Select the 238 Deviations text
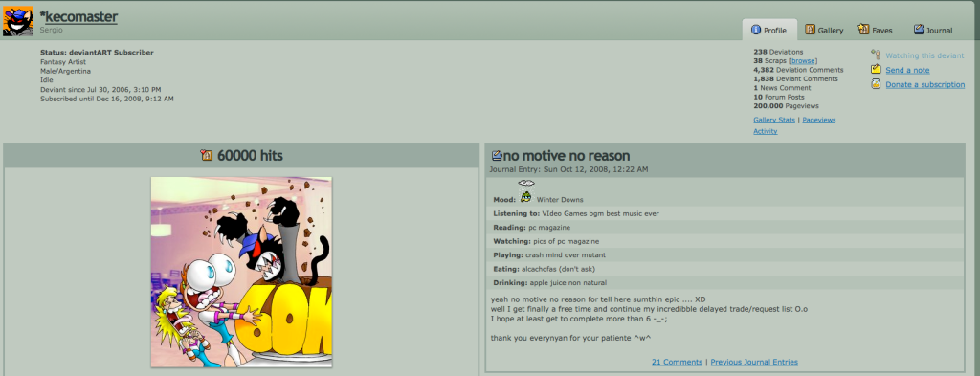This screenshot has height=376, width=980. (x=778, y=52)
